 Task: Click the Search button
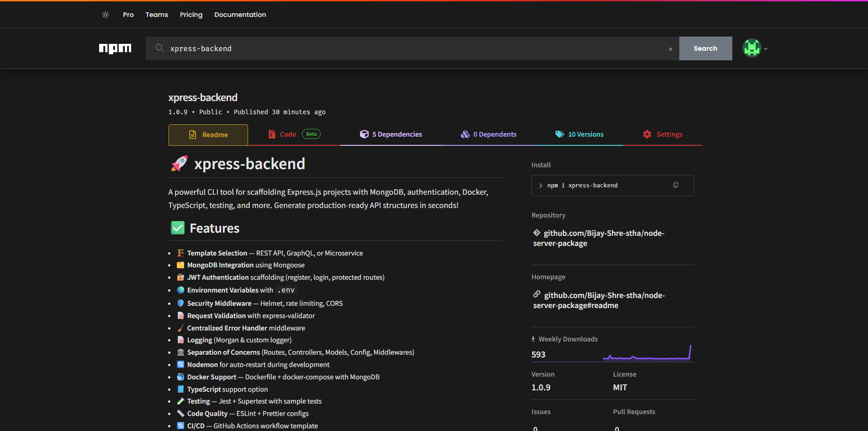coord(705,48)
